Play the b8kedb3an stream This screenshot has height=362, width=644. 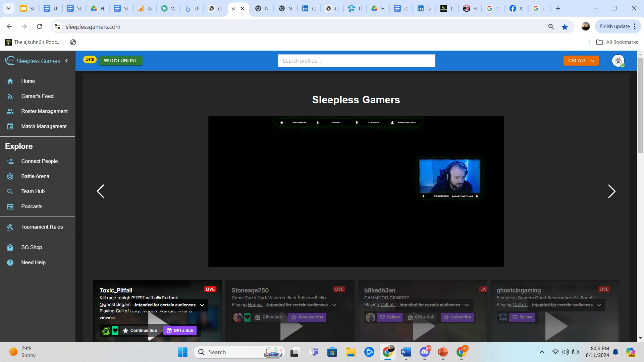click(x=424, y=327)
